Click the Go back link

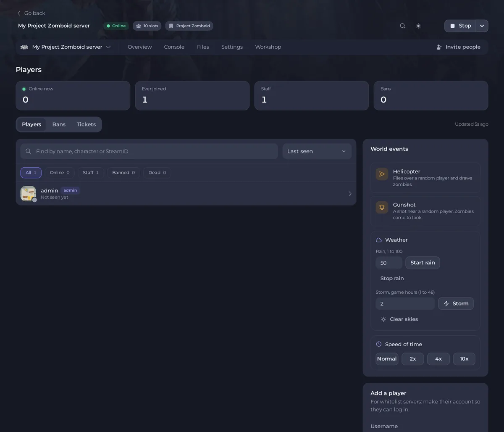tap(31, 13)
